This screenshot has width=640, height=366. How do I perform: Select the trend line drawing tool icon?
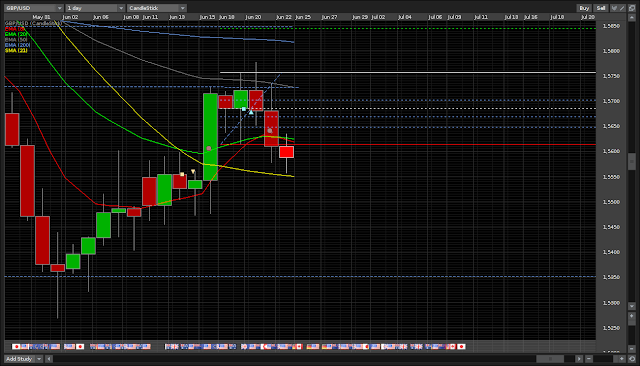point(622,8)
